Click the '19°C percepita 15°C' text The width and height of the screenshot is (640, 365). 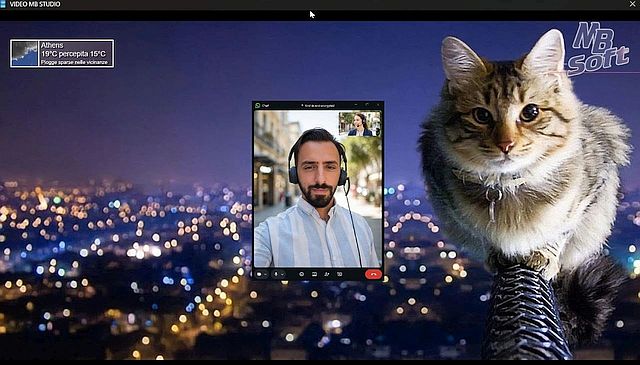tap(73, 53)
